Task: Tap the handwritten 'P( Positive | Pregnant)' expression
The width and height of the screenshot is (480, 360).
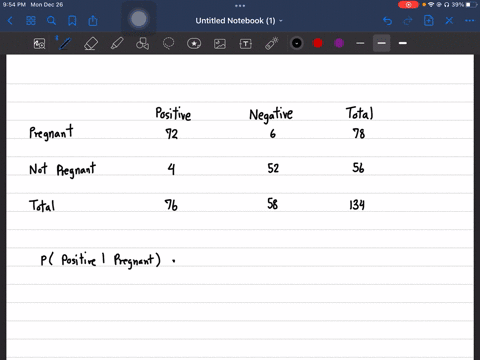Action: tap(101, 260)
